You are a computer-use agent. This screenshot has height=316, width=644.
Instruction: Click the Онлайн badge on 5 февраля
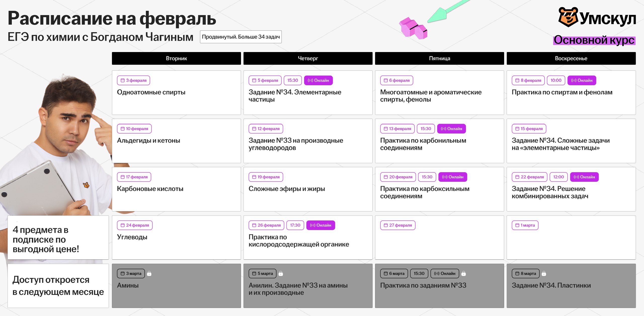[x=318, y=80]
